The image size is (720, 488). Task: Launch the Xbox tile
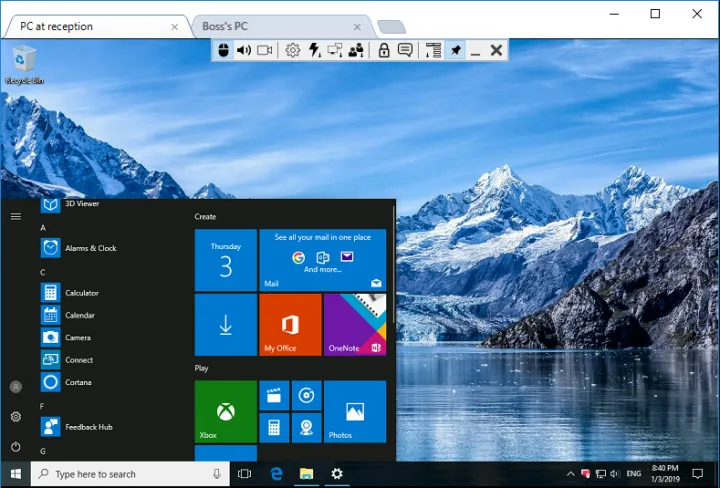(224, 411)
